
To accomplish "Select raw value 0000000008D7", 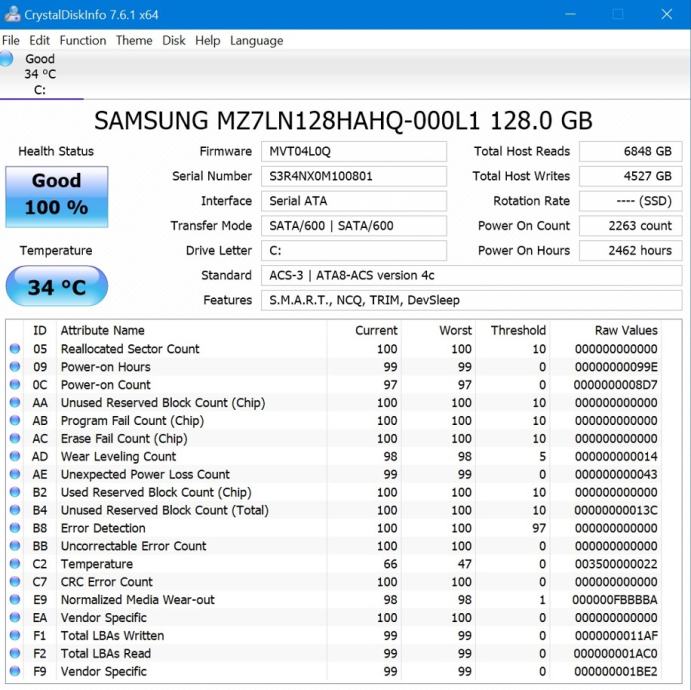I will (616, 385).
